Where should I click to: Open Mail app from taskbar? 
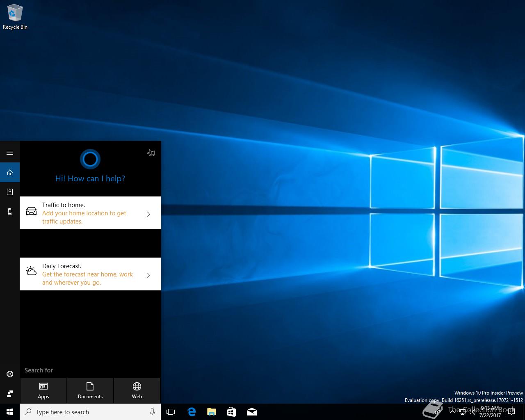[x=251, y=412]
